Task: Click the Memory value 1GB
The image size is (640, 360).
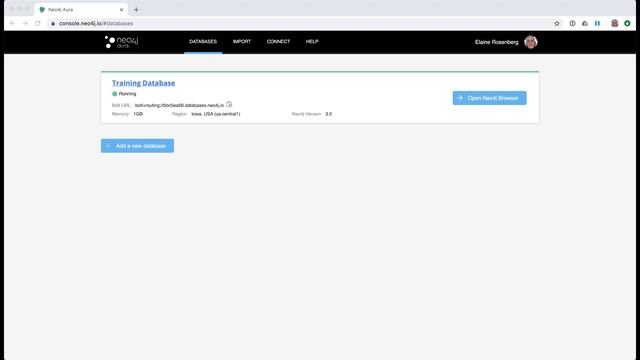Action: click(138, 114)
